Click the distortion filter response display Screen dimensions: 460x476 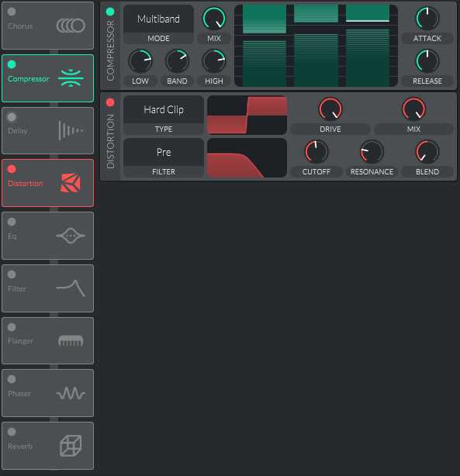pos(247,157)
